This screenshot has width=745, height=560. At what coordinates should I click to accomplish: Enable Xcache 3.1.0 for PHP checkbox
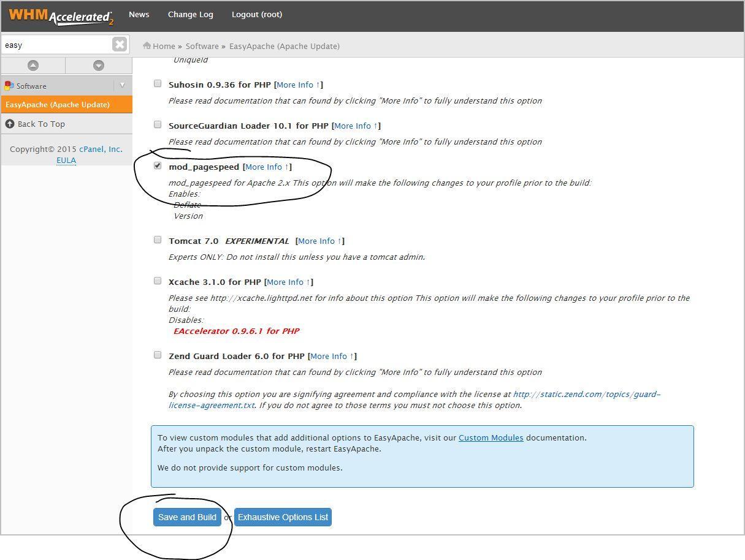[158, 281]
